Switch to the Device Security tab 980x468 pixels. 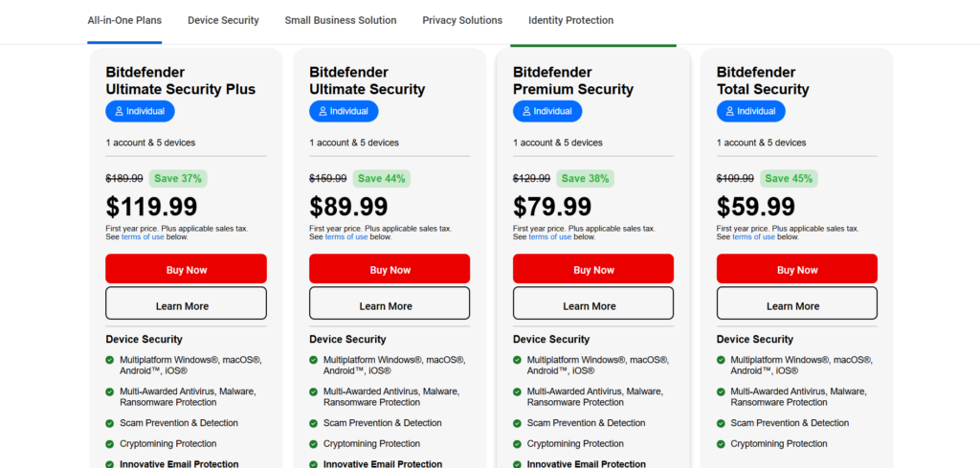[223, 20]
